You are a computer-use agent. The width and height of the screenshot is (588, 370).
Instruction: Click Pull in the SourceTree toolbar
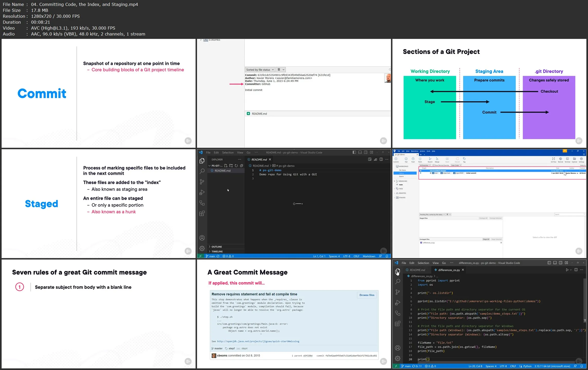406,160
